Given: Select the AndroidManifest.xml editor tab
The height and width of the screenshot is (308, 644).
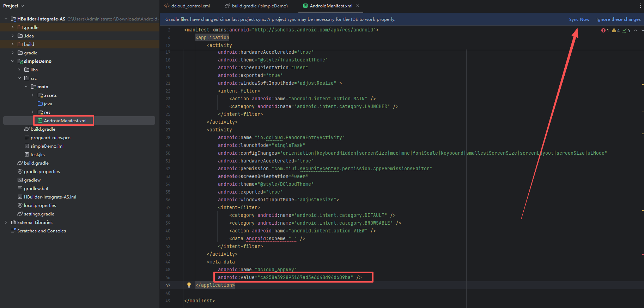Looking at the screenshot, I should (331, 6).
